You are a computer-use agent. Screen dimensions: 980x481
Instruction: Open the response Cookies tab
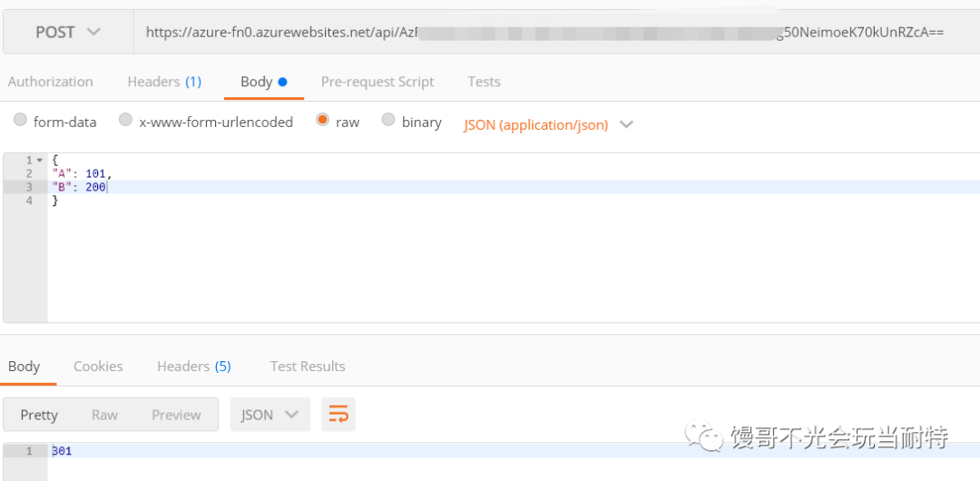click(98, 366)
